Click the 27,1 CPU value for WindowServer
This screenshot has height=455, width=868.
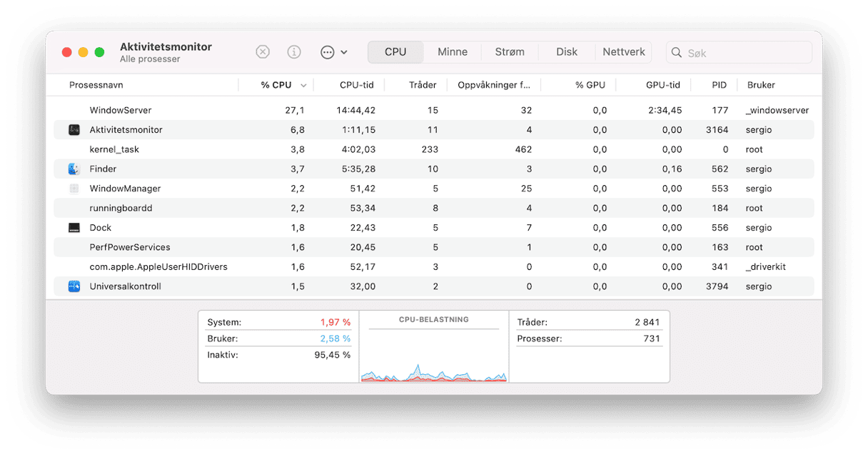coord(295,111)
